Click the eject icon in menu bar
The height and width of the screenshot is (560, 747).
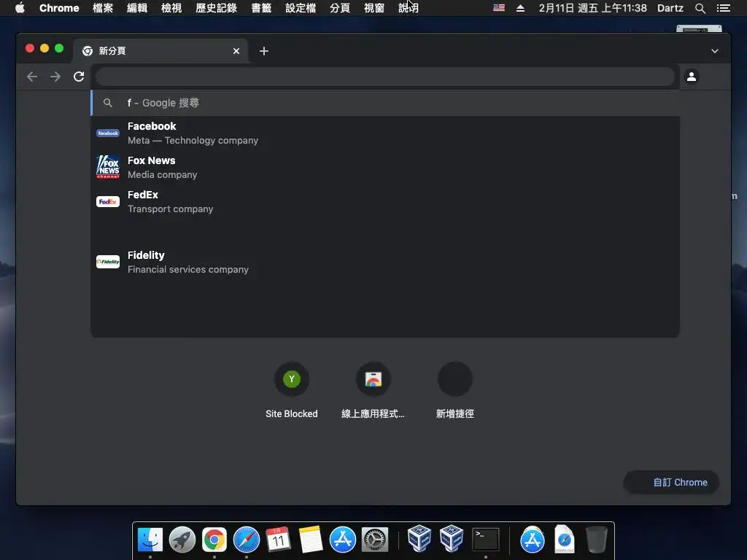(520, 8)
